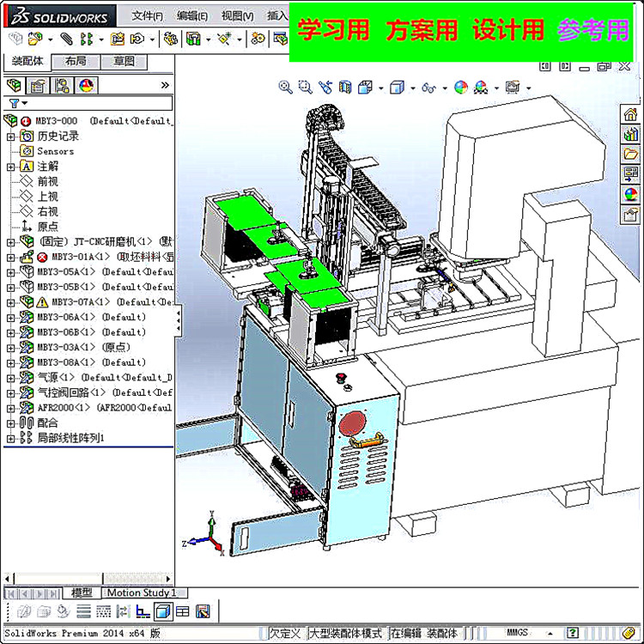This screenshot has width=644, height=644.
Task: Open the Display Style dropdown arrow
Action: [x=412, y=88]
